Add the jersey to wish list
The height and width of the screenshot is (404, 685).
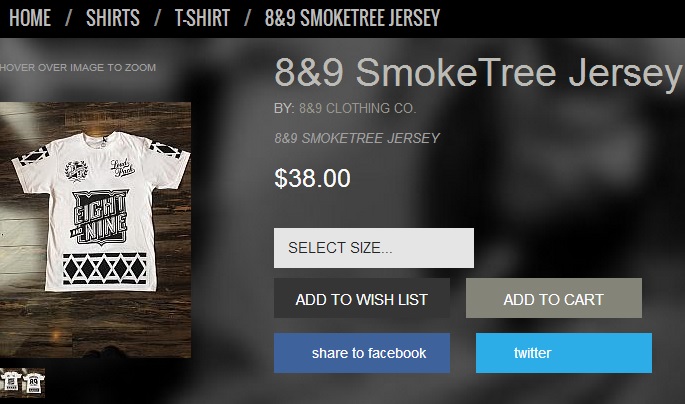point(362,298)
